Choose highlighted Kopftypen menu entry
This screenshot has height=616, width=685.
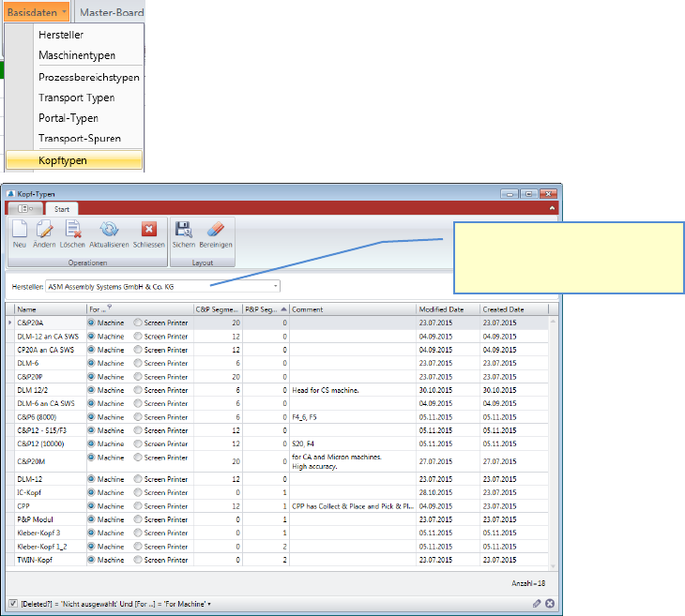(74, 160)
